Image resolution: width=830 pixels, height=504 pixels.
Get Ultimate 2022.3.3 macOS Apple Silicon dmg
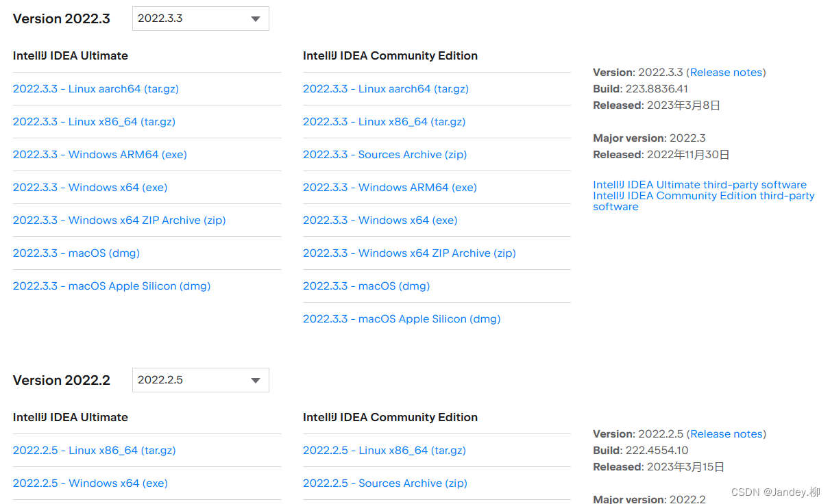point(111,286)
